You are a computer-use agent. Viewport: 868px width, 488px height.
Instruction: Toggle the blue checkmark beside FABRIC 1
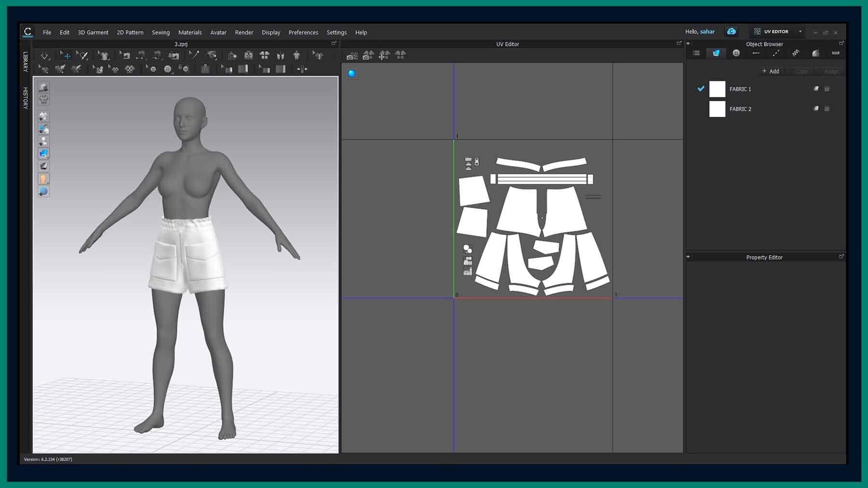click(x=701, y=89)
